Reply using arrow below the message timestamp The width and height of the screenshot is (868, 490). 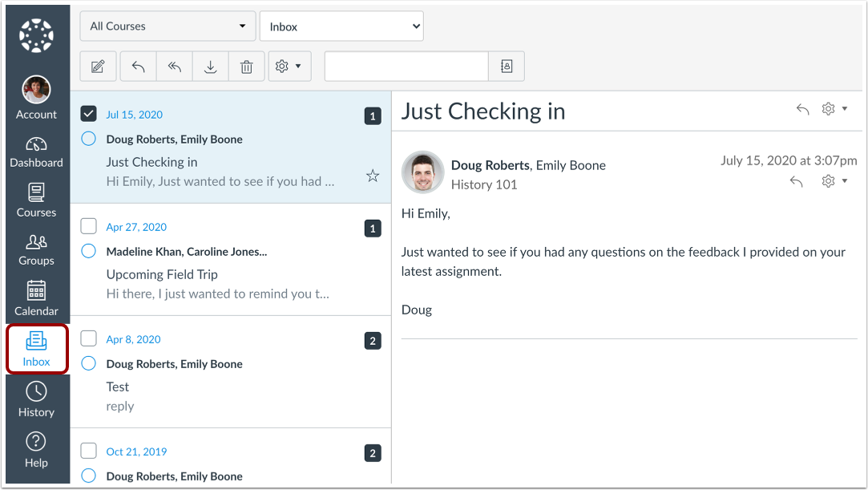(x=796, y=181)
